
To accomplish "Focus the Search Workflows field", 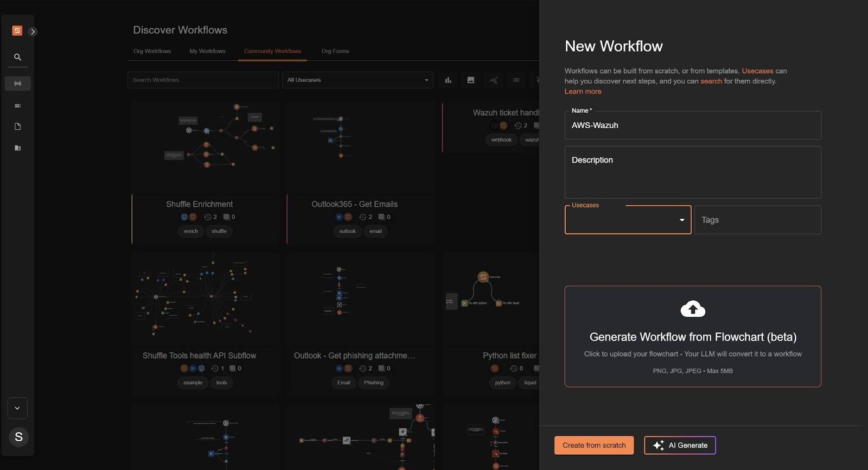I will point(203,80).
